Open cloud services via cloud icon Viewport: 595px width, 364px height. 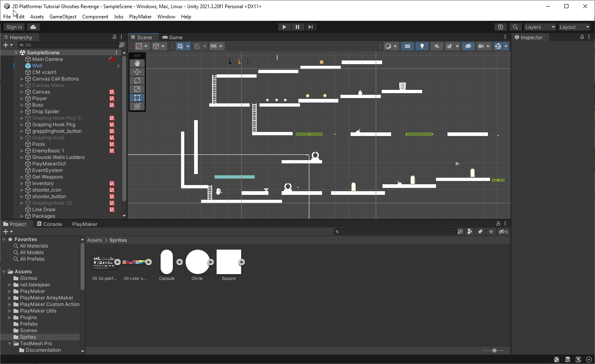click(x=33, y=27)
